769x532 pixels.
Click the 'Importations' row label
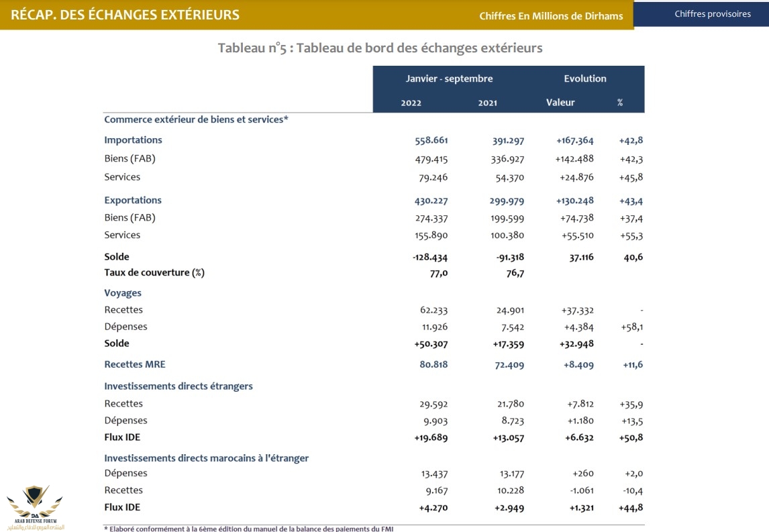(x=133, y=140)
